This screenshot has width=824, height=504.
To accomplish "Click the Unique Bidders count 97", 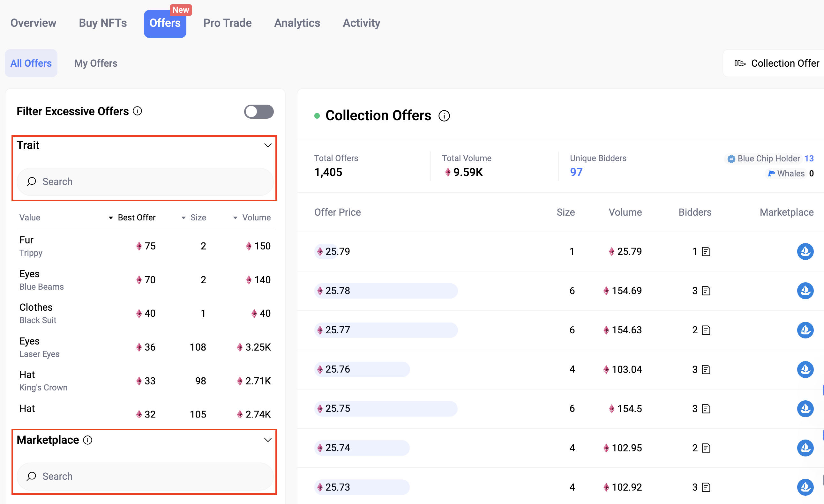I will pyautogui.click(x=576, y=172).
